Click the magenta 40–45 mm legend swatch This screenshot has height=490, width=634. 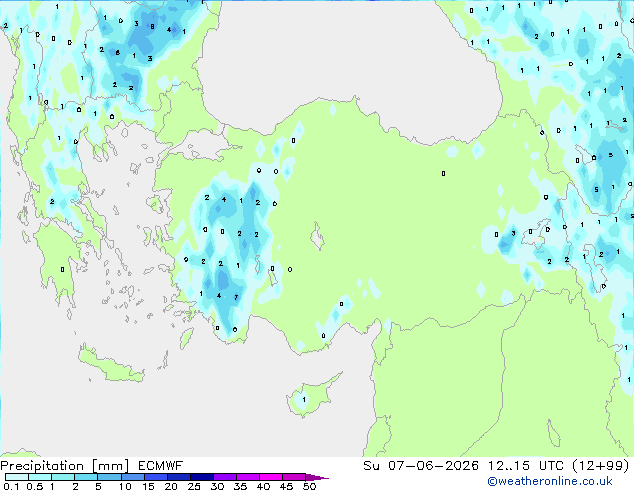(271, 477)
